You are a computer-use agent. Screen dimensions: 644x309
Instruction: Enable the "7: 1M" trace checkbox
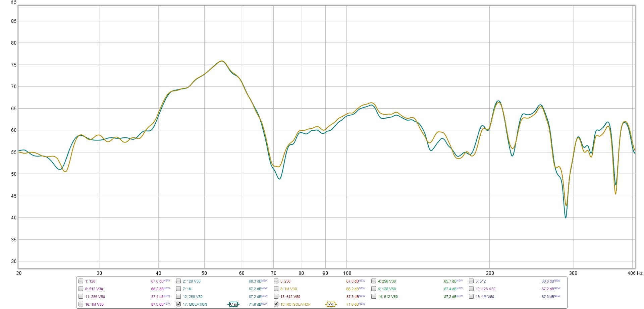tap(178, 289)
